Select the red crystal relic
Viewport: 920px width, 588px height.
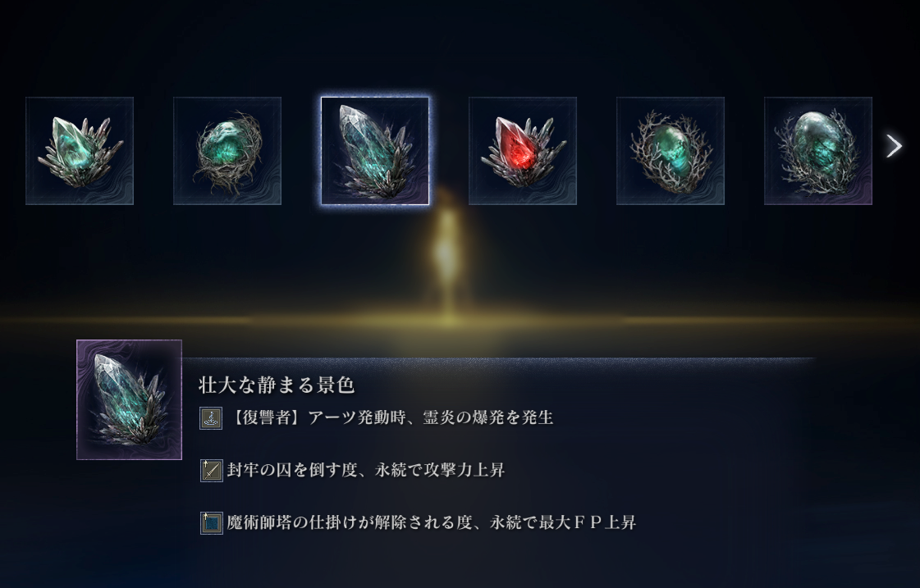523,151
